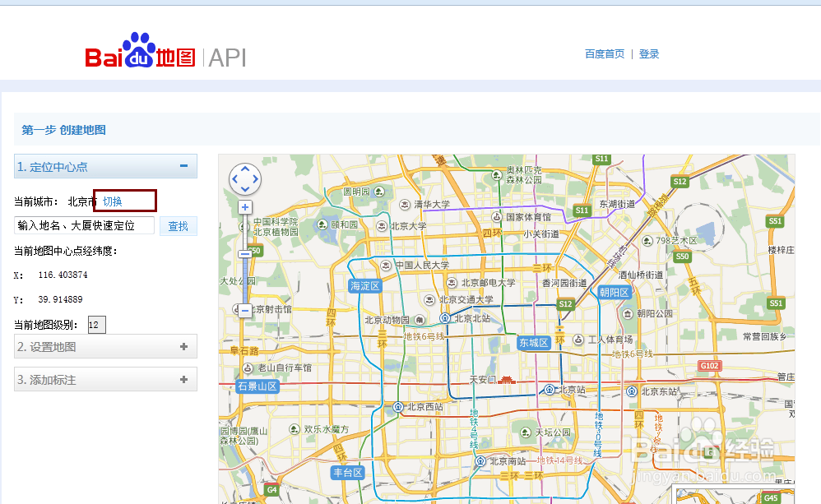The height and width of the screenshot is (504, 821).
Task: Click the 中国人民大学 university icon
Action: pyautogui.click(x=386, y=266)
